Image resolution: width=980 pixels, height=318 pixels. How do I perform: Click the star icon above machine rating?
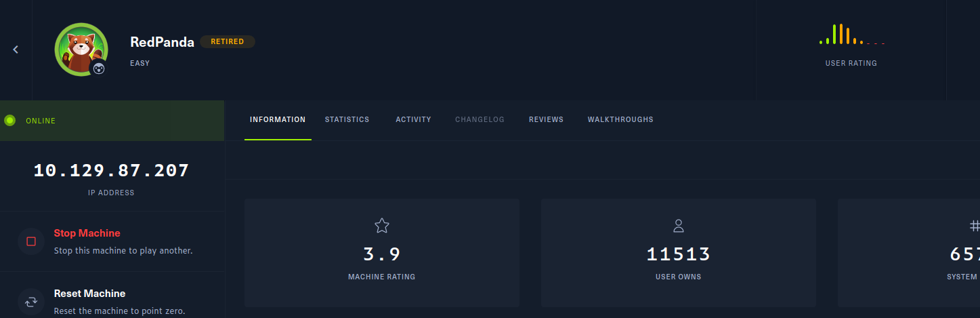[382, 226]
